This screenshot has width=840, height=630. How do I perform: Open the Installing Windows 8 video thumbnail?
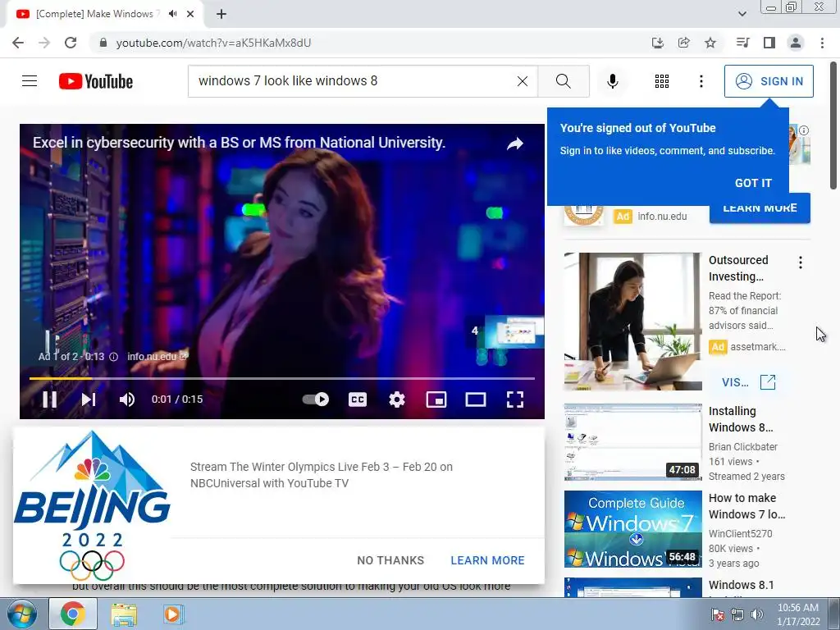coord(632,442)
